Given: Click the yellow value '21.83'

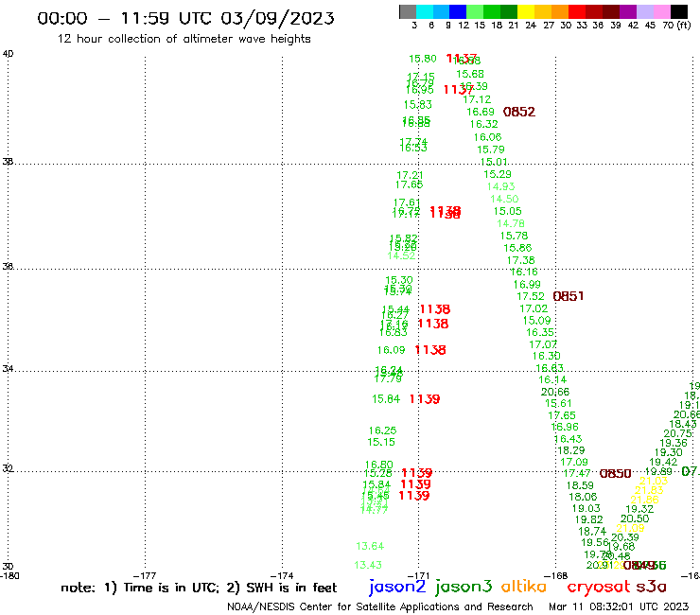Looking at the screenshot, I should [x=649, y=490].
